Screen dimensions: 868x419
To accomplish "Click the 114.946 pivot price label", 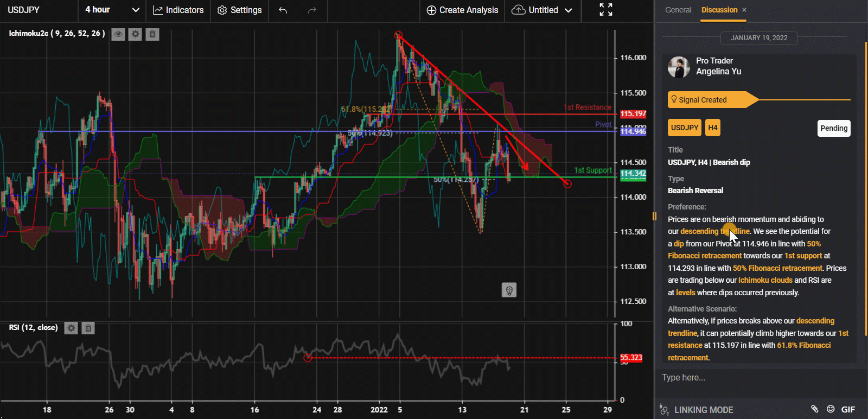I will tap(633, 131).
